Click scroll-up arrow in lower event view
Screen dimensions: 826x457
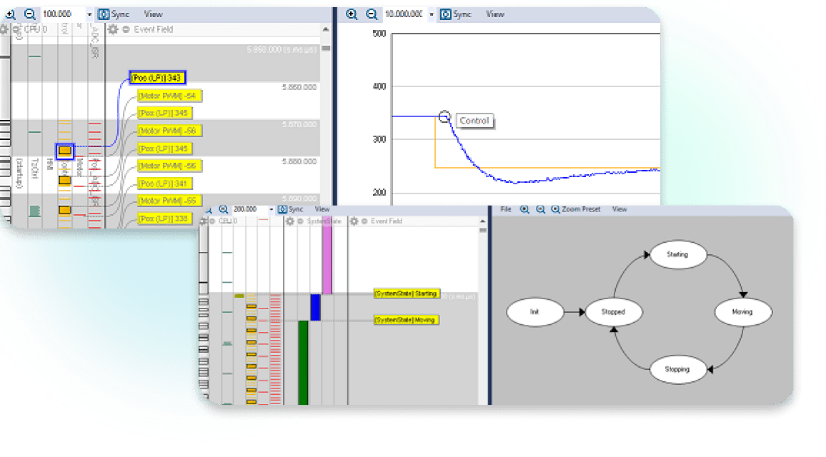[x=483, y=221]
